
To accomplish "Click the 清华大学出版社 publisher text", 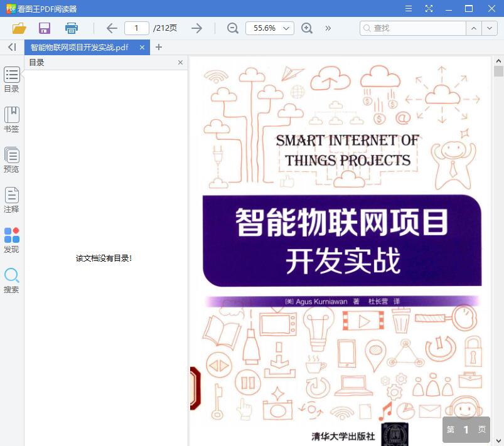I will click(x=343, y=436).
